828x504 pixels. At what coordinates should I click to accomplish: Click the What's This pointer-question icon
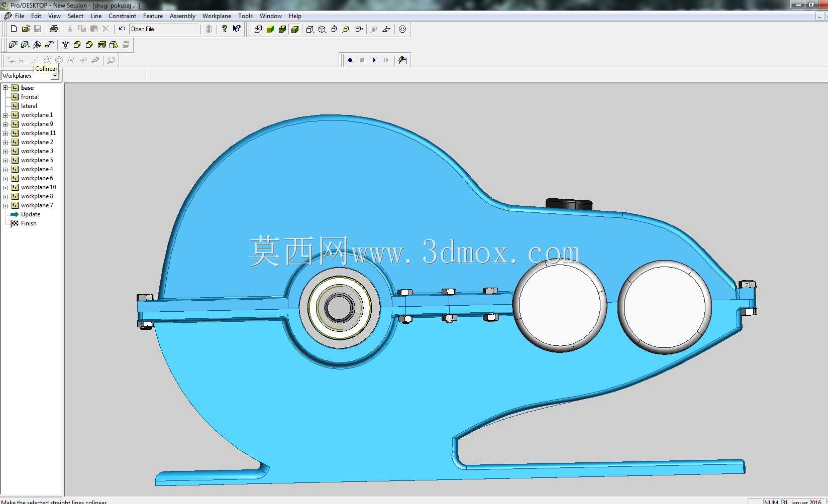pyautogui.click(x=237, y=29)
